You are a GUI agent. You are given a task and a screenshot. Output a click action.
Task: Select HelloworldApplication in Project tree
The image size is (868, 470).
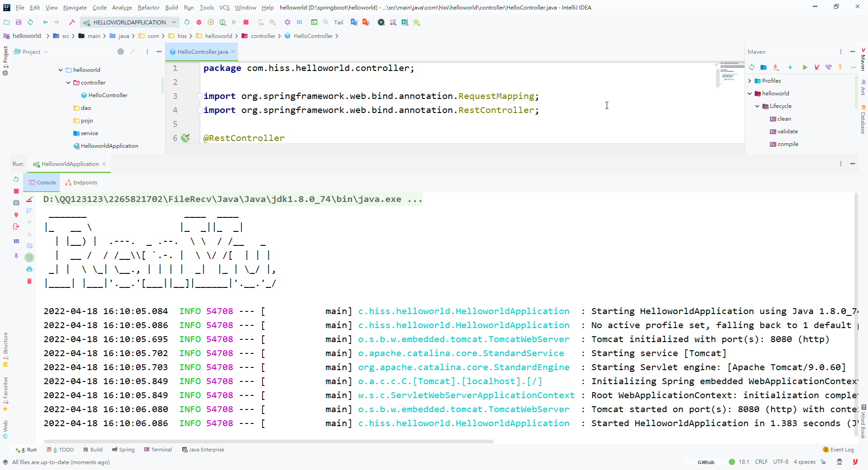tap(106, 146)
